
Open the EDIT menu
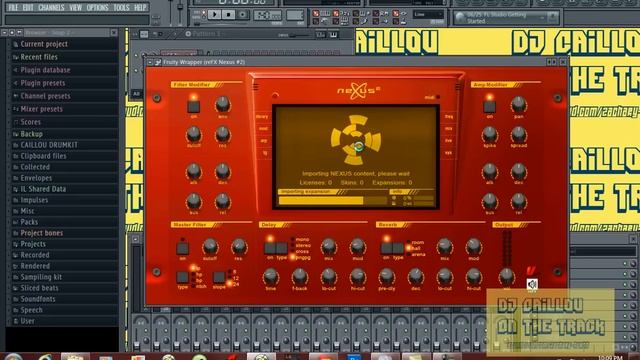(28, 7)
